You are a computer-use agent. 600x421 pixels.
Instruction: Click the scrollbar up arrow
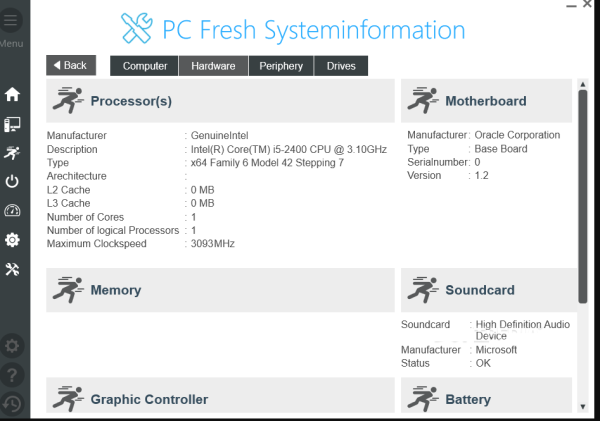pos(583,84)
